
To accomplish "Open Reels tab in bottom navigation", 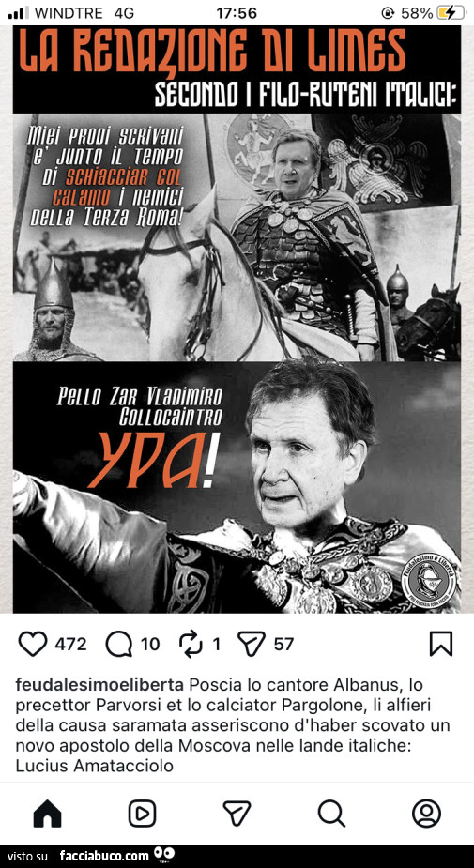I will [142, 814].
